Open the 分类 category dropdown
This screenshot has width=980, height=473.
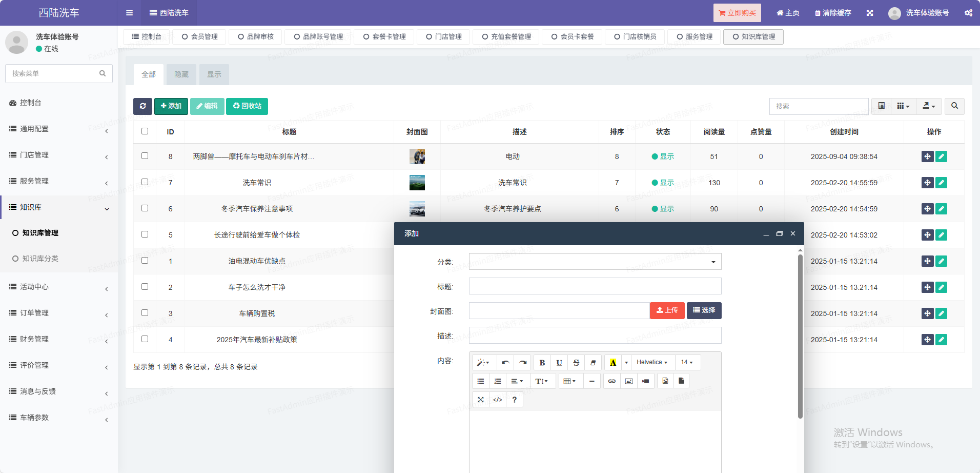[595, 262]
